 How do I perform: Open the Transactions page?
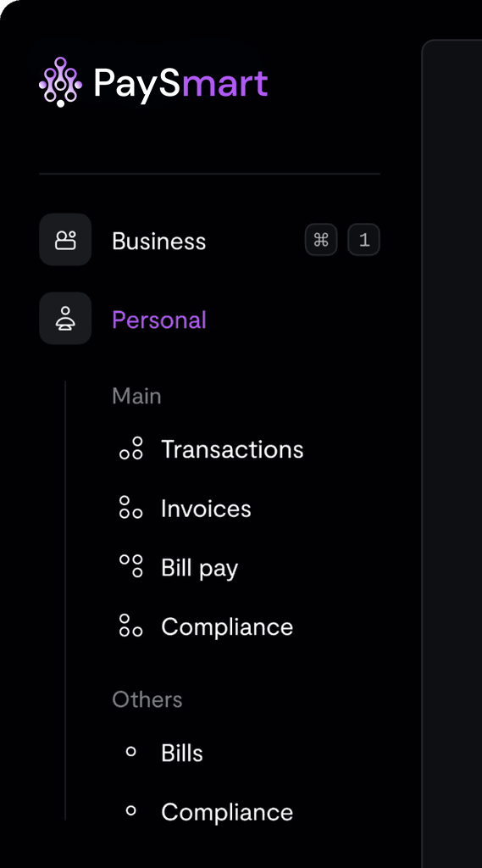click(232, 449)
